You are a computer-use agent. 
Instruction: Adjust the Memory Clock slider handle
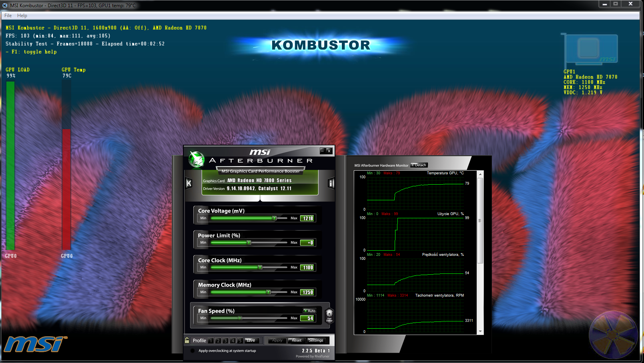tap(269, 292)
